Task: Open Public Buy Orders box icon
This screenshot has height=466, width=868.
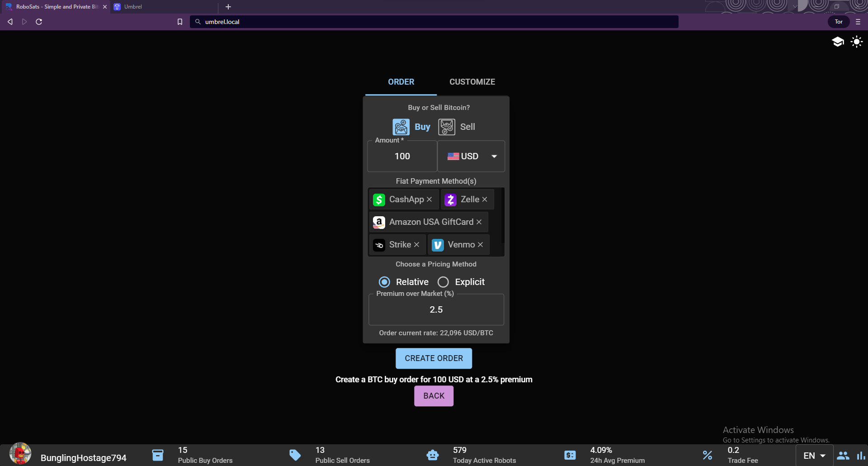Action: pos(158,455)
